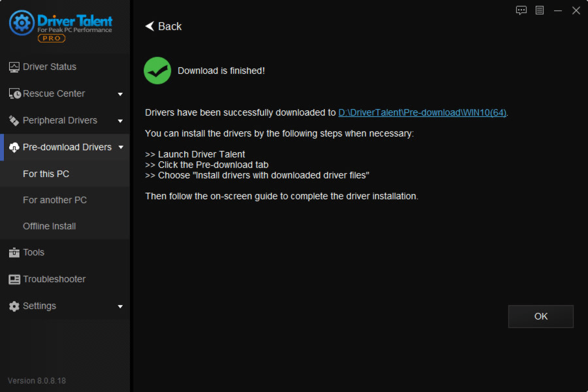Click the PRO badge
This screenshot has height=392, width=588.
[x=52, y=39]
